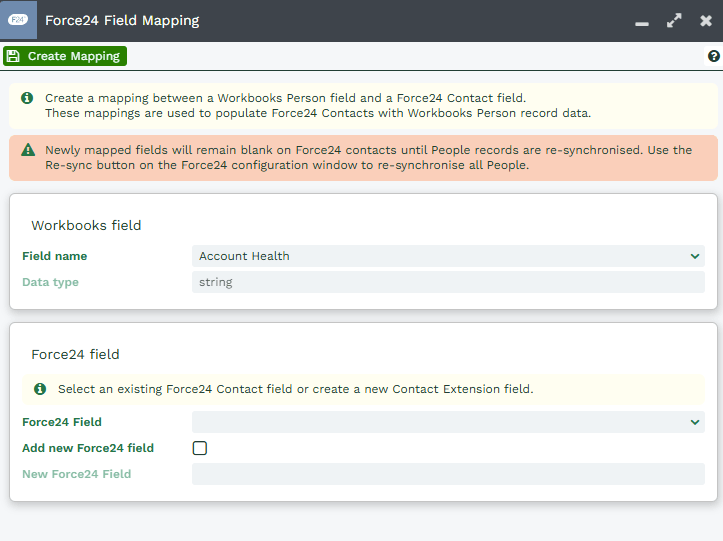
Task: Click the Workbooks field section heading
Action: (x=86, y=225)
